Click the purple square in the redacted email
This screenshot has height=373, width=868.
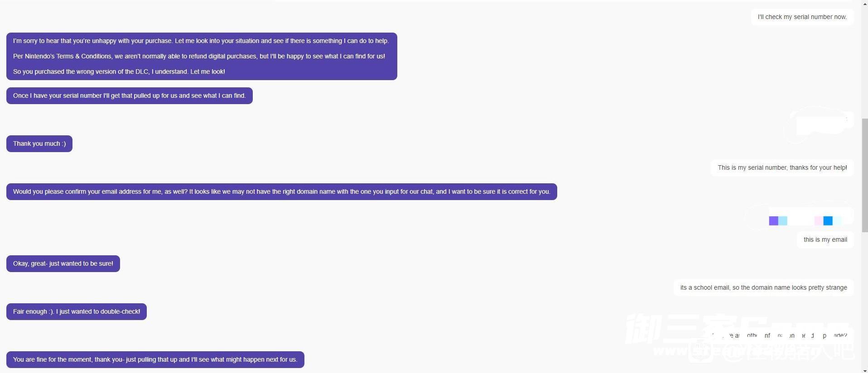[x=773, y=221]
